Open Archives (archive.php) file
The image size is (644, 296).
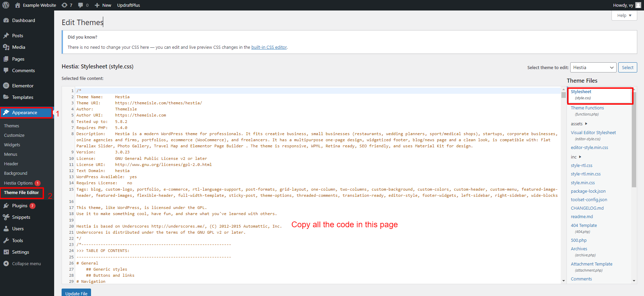583,252
